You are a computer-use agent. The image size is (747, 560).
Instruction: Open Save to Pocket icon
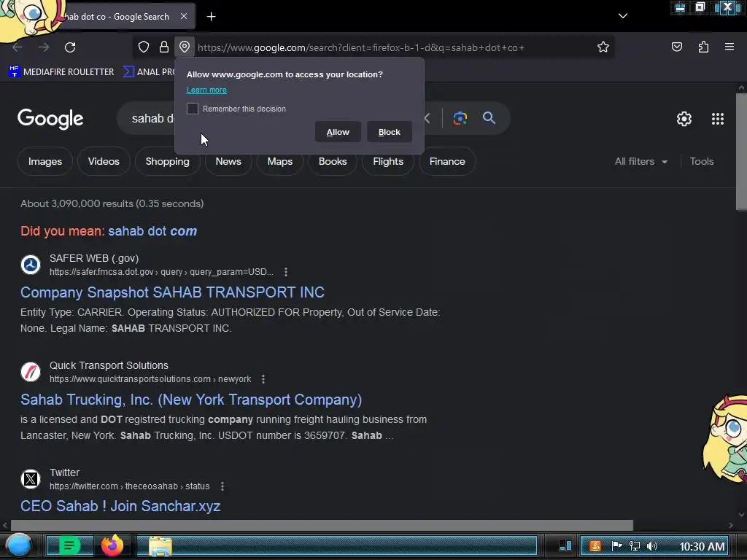(676, 47)
